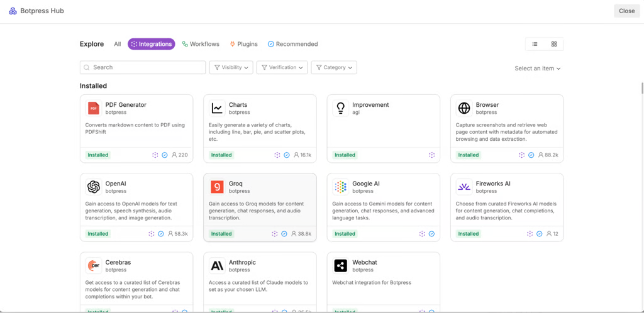Click user count icon on Fireworks AI card
The height and width of the screenshot is (313, 644).
549,234
